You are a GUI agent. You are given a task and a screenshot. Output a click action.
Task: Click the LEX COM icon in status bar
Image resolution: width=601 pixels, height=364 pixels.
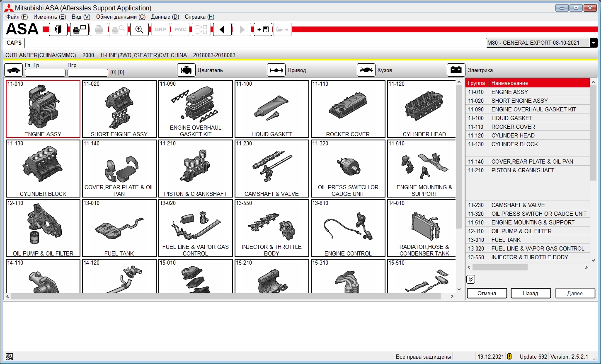9,357
